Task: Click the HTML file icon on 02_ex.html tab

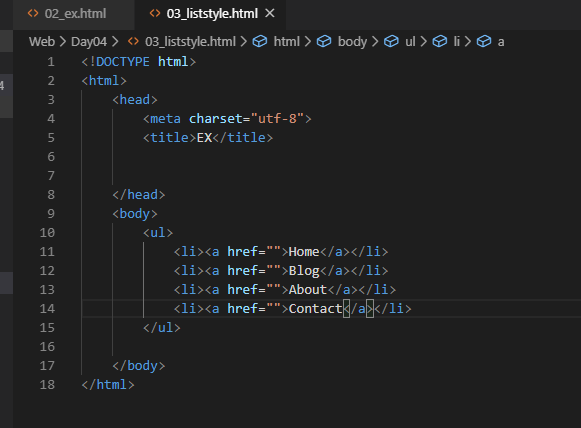Action: tap(33, 13)
